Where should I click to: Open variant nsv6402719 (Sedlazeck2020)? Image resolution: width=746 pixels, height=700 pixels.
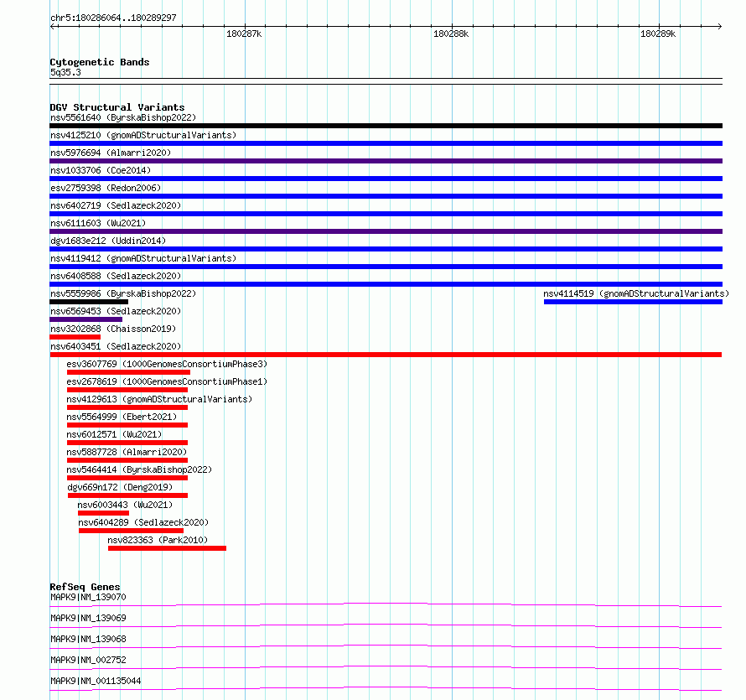[x=116, y=205]
